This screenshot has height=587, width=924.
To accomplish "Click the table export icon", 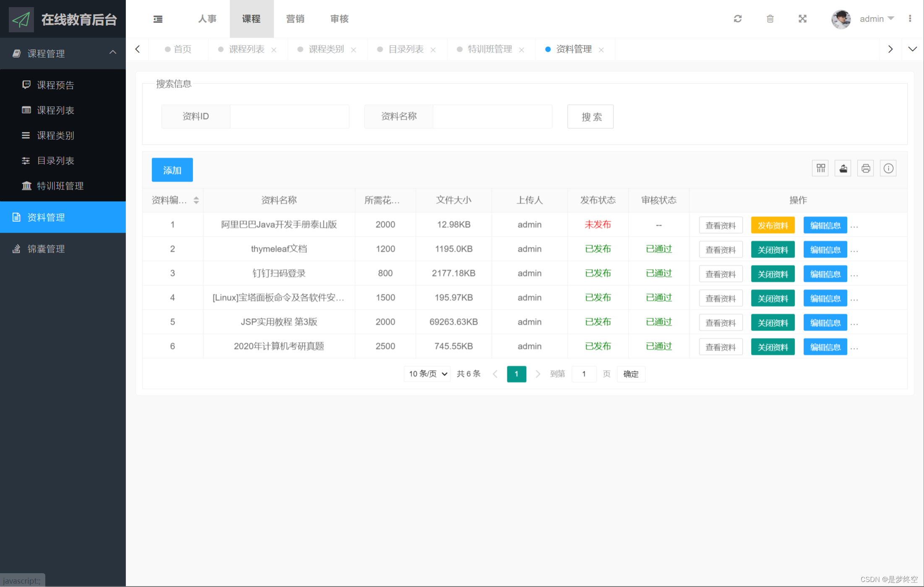I will tap(843, 168).
